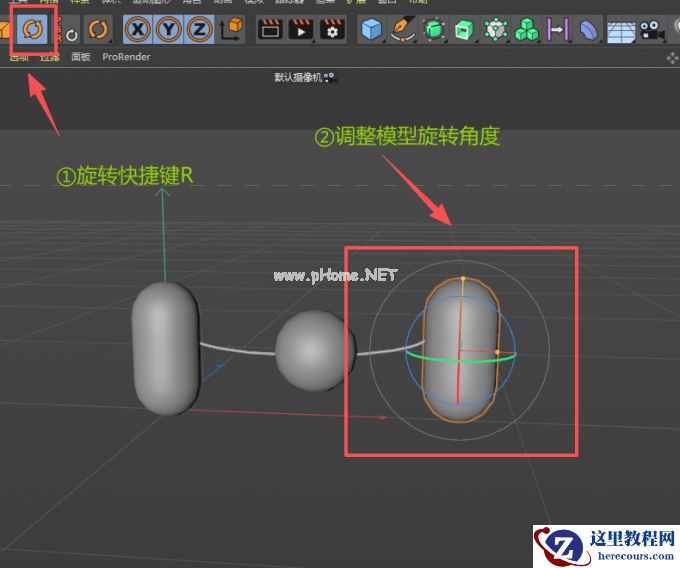Open Render Settings gear clapperboard
The width and height of the screenshot is (680, 568).
(332, 30)
